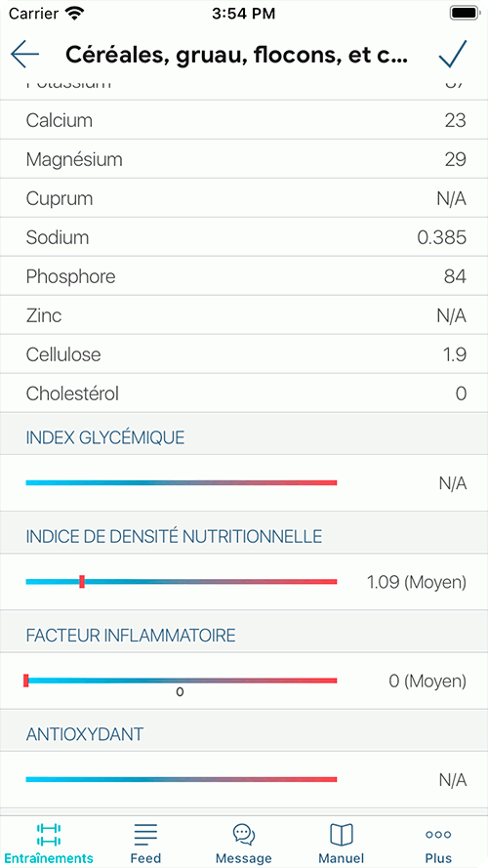Tap the Index Glycémique gradient bar
The width and height of the screenshot is (488, 868).
(x=182, y=482)
